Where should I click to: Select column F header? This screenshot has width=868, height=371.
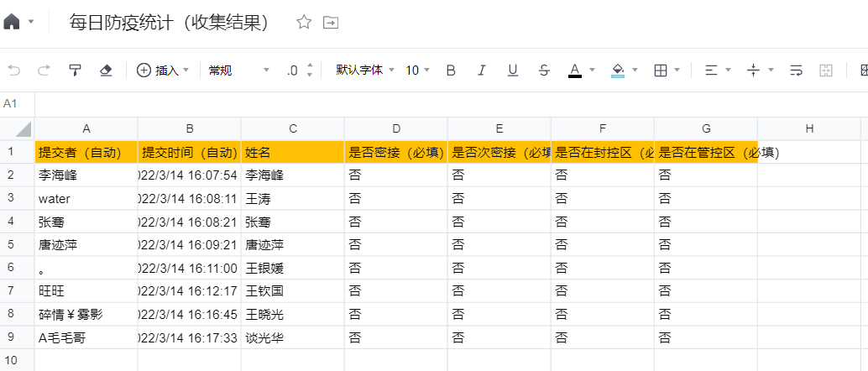click(x=602, y=128)
